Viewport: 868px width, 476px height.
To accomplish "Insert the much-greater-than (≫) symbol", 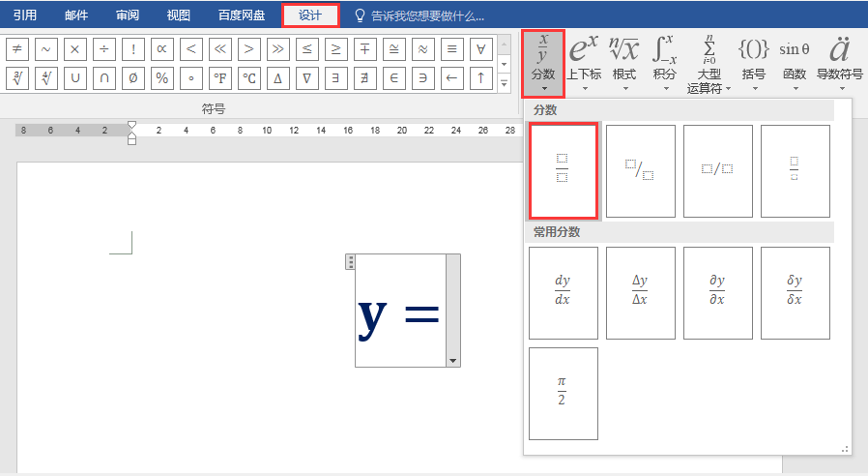I will click(x=277, y=48).
